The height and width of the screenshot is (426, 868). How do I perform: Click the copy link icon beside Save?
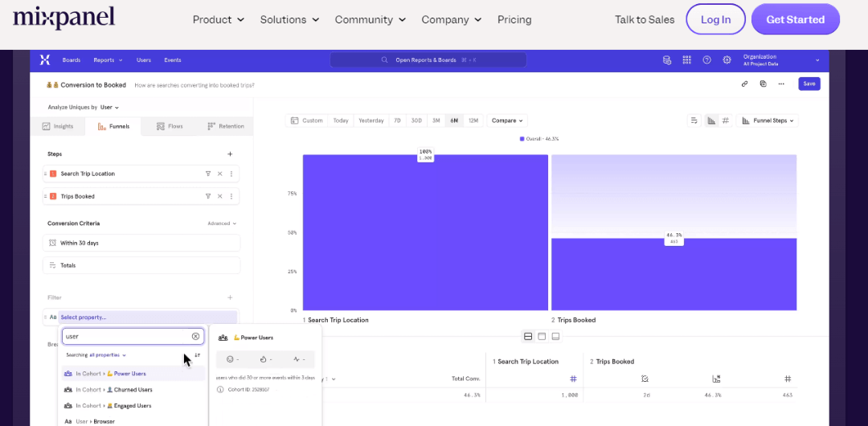click(x=744, y=84)
